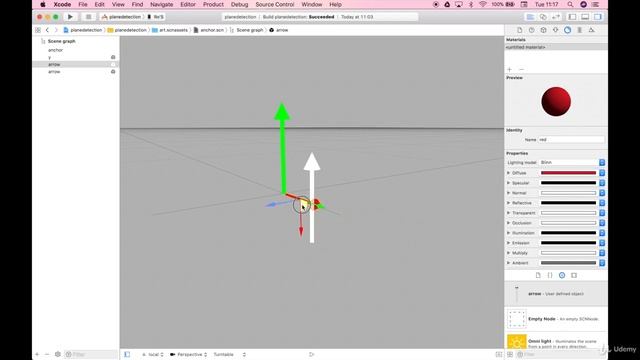Open the Turntable navigation mode popup

click(230, 354)
